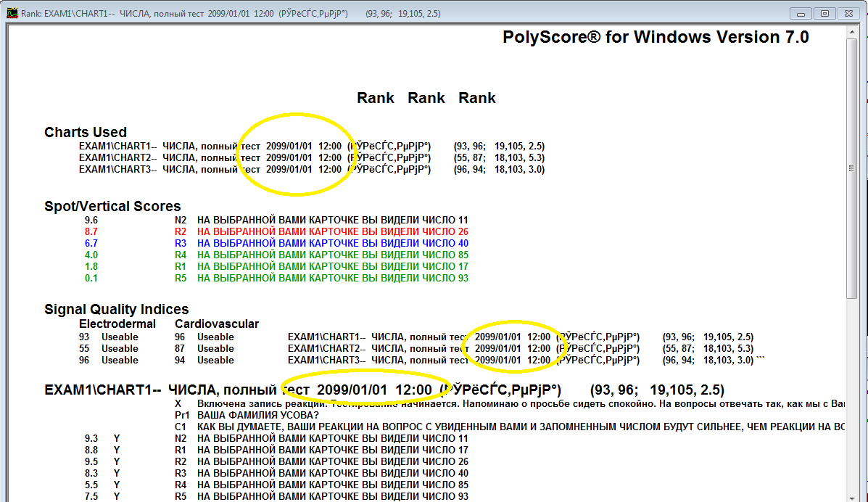Image resolution: width=868 pixels, height=502 pixels.
Task: Click the C1 row 'КАК ВЫ ДУМАЕТЕ'
Action: 509,427
